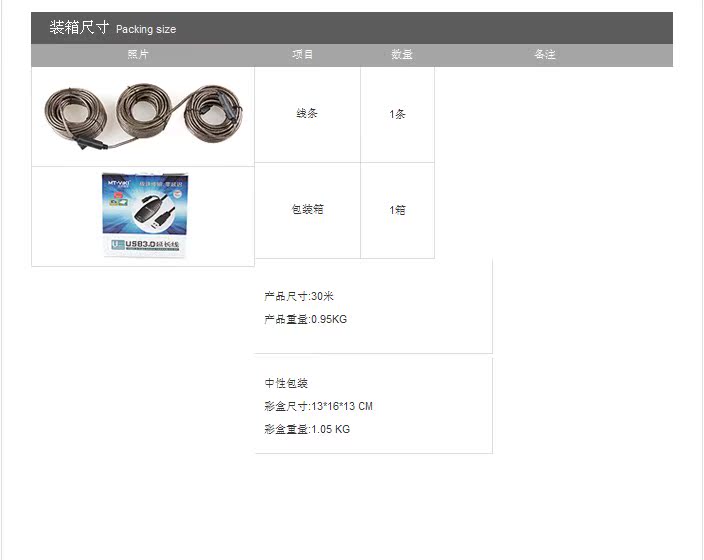Click the USB3.0延长线 label on box
This screenshot has width=704, height=560.
click(145, 244)
